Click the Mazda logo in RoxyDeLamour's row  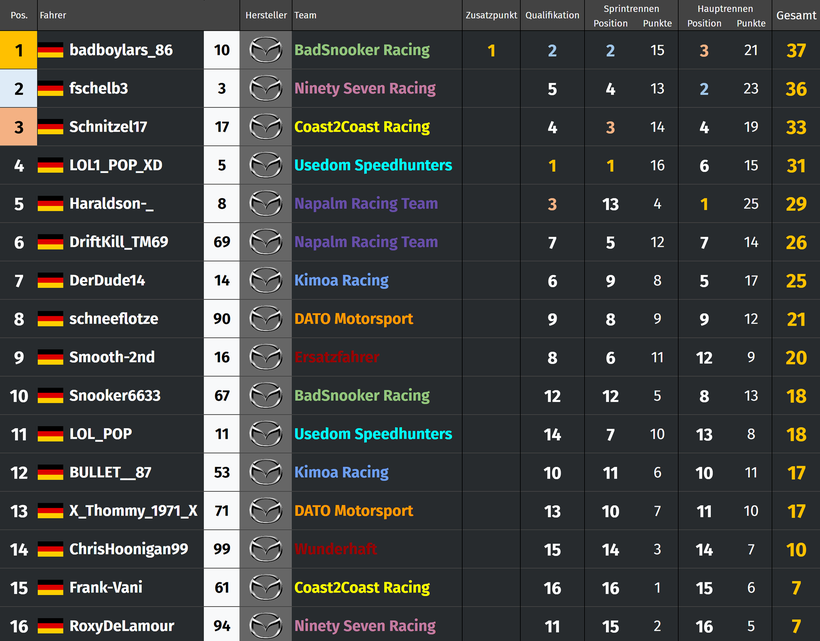[x=266, y=626]
